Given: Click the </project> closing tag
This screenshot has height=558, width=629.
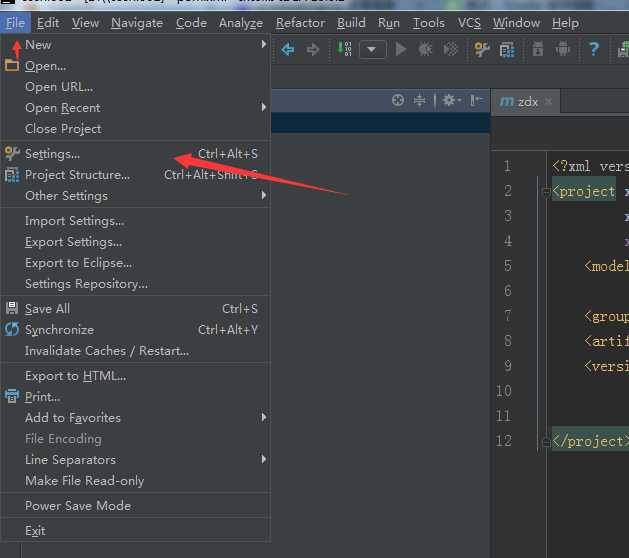Looking at the screenshot, I should click(x=590, y=441).
